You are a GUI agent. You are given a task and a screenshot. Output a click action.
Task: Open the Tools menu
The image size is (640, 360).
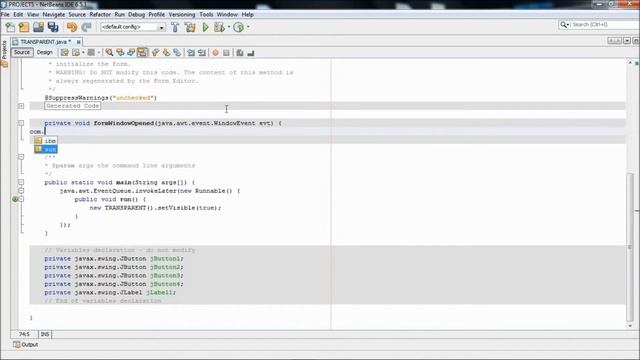point(206,14)
